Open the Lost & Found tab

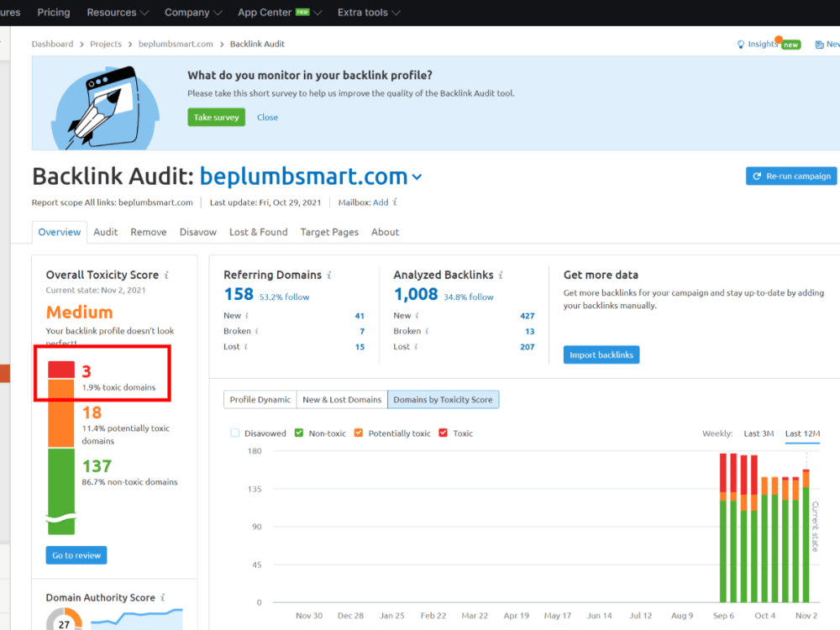point(258,232)
